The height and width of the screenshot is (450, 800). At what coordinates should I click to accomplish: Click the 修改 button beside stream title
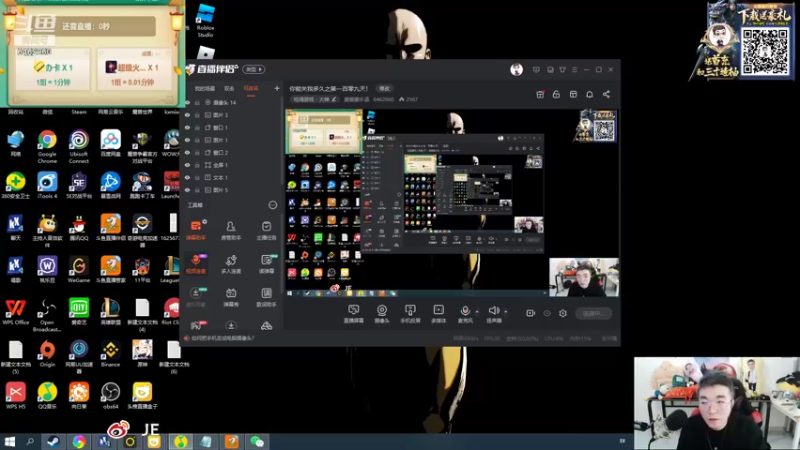[x=384, y=88]
